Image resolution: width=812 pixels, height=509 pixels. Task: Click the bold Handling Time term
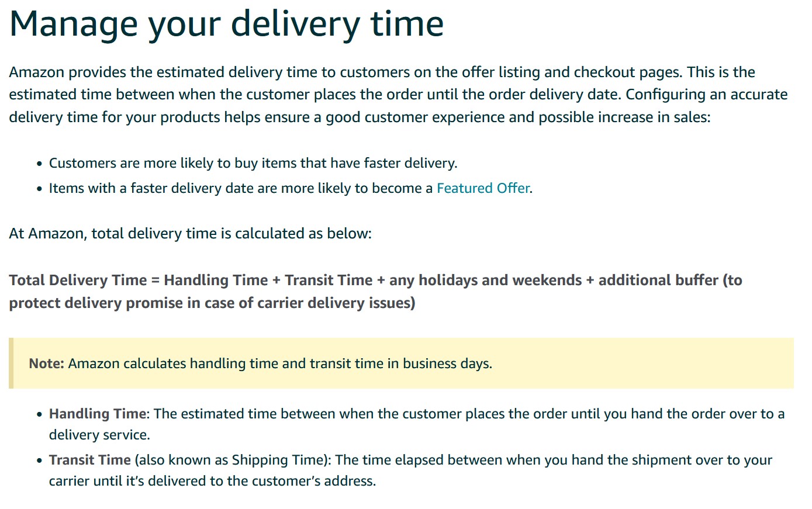pos(97,414)
